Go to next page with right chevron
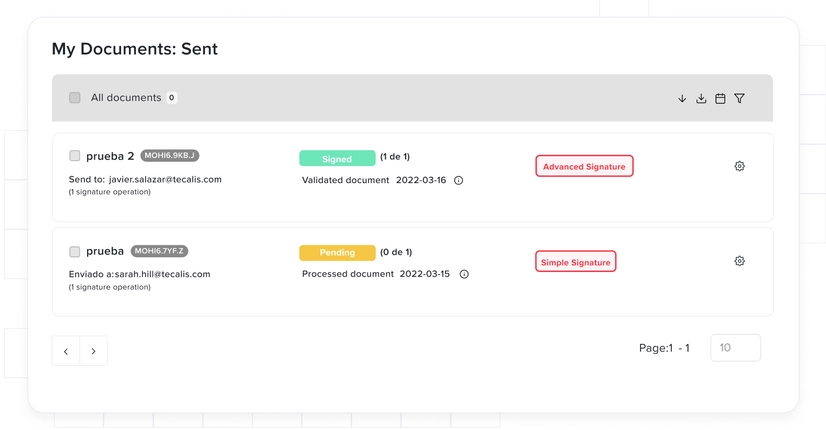 point(93,351)
